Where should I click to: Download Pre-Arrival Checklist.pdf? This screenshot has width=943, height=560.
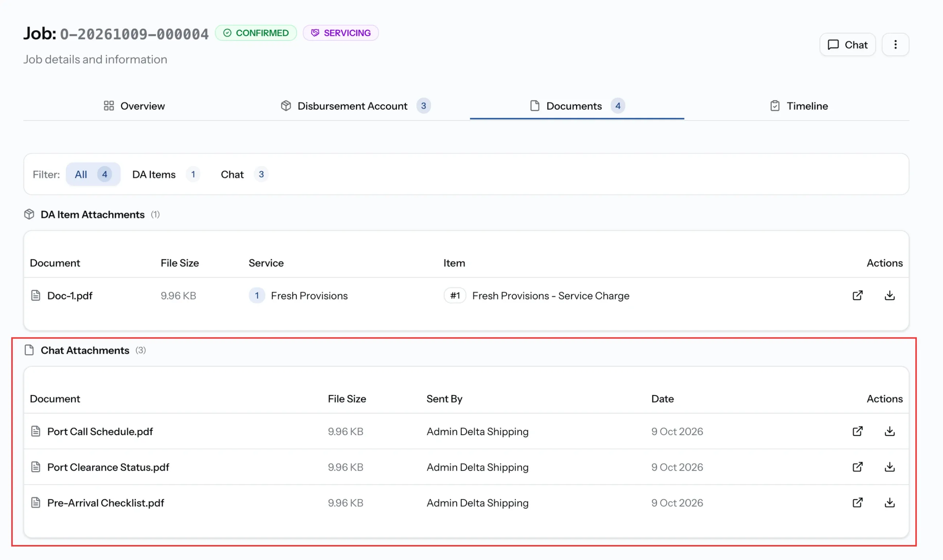pyautogui.click(x=889, y=502)
